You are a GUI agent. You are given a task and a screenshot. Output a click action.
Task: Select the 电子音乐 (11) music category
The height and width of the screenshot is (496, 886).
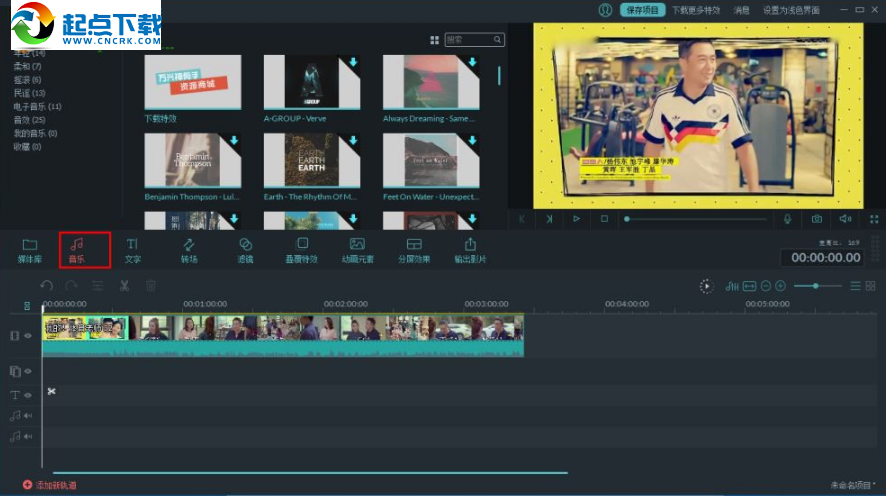point(37,106)
